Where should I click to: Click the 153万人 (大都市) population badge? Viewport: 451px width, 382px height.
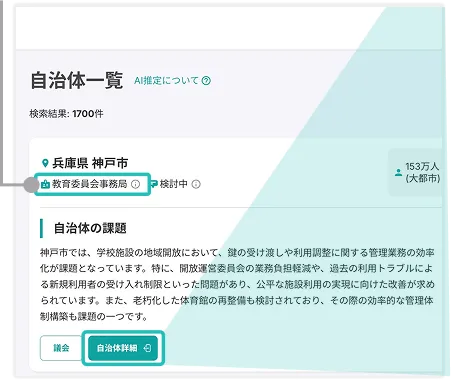coord(416,172)
